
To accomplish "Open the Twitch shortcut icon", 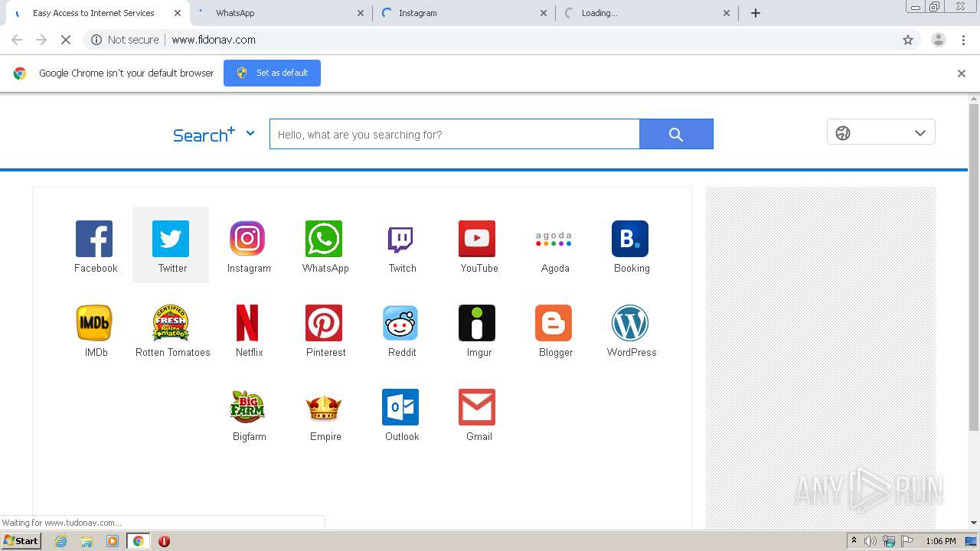I will tap(400, 239).
